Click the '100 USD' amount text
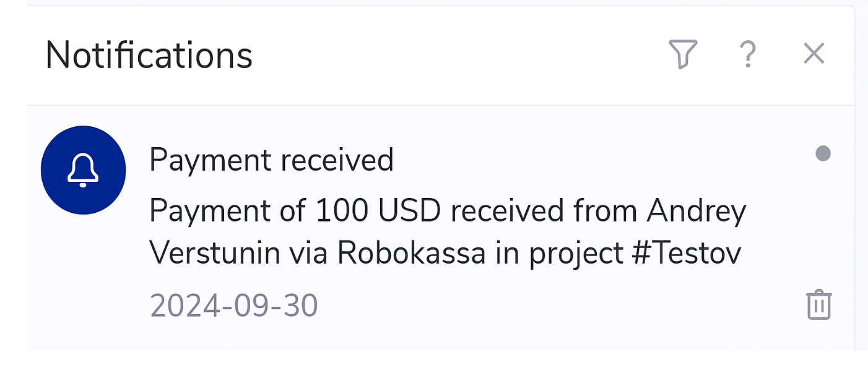Viewport: 868px width, 378px height. click(x=378, y=212)
